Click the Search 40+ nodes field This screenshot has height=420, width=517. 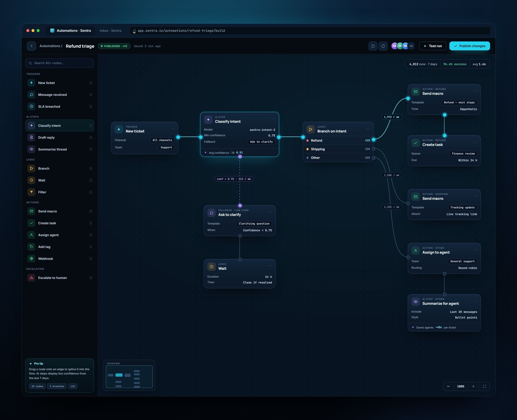[60, 63]
